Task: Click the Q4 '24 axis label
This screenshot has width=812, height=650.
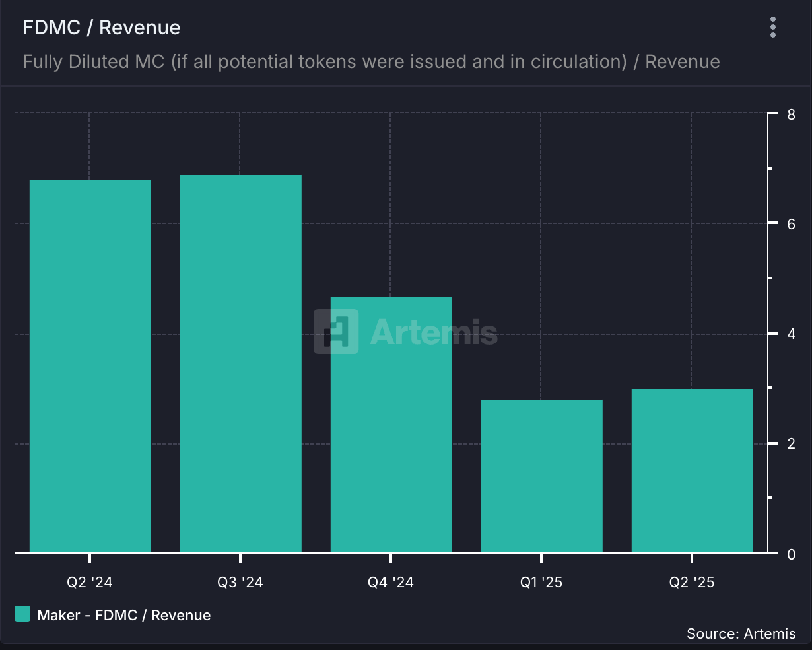Action: click(391, 582)
